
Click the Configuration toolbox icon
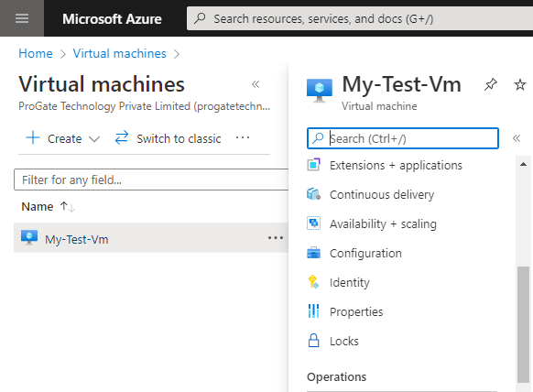tap(313, 253)
